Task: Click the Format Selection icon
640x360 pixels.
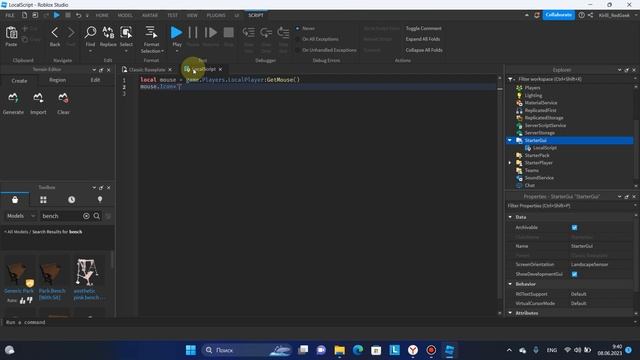Action: point(151,32)
